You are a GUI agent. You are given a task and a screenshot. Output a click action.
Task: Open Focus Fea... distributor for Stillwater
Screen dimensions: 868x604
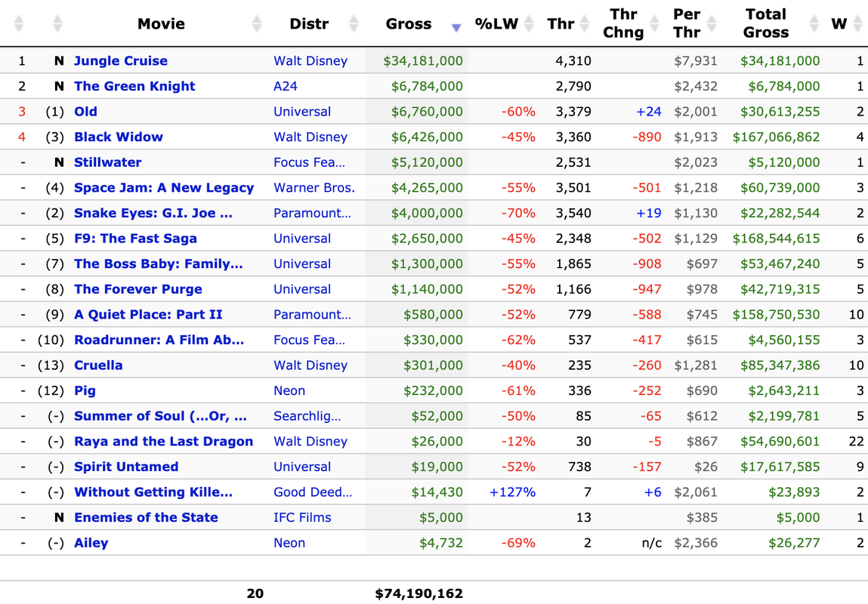(x=310, y=162)
